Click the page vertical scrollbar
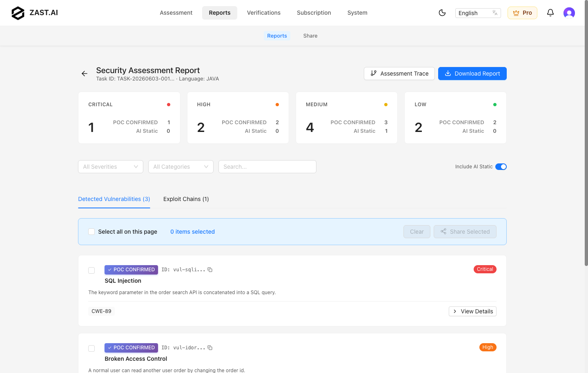Screen dimensions: 588x373 [x=586, y=133]
